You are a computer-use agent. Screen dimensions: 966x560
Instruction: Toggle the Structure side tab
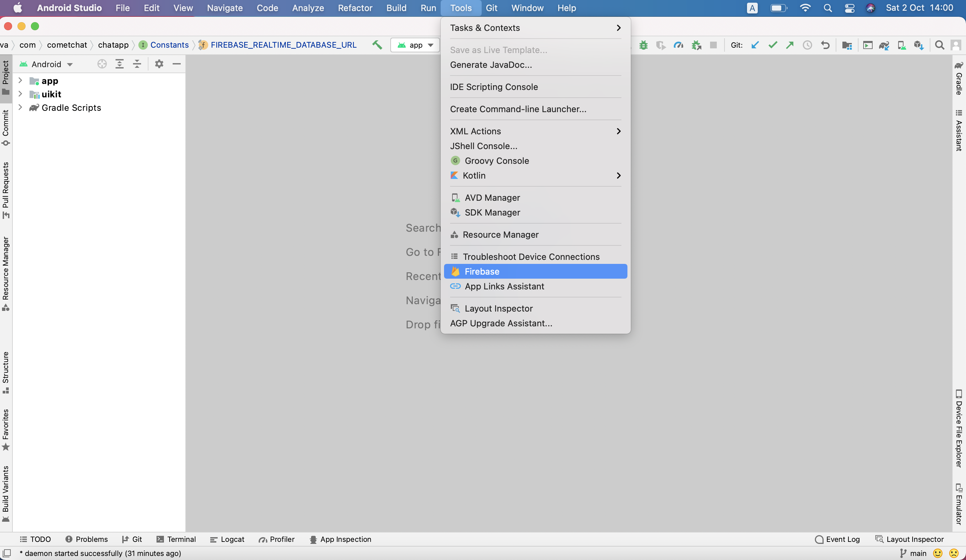(x=6, y=373)
